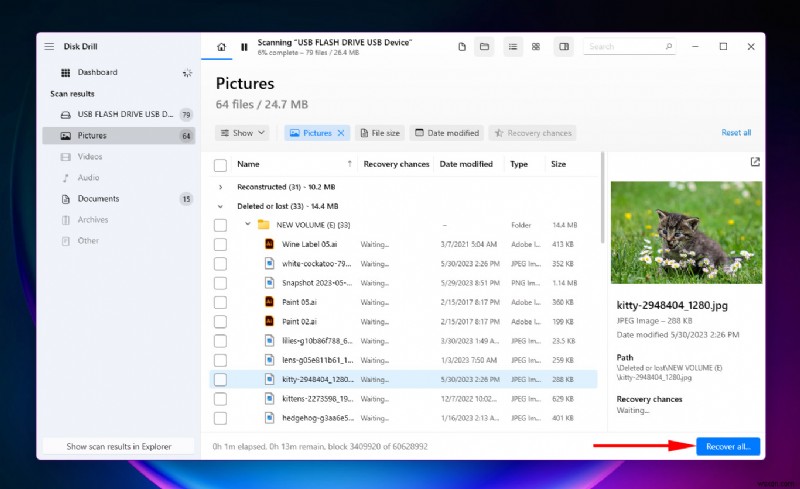
Task: Select USB FLASH DRIVE scan result
Action: pos(118,114)
